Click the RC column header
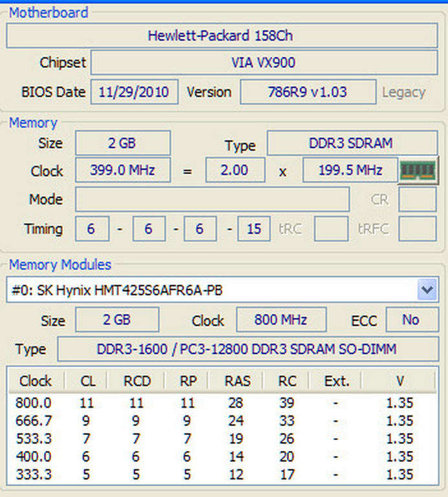Viewport: 448px width, 497px height. pyautogui.click(x=286, y=381)
